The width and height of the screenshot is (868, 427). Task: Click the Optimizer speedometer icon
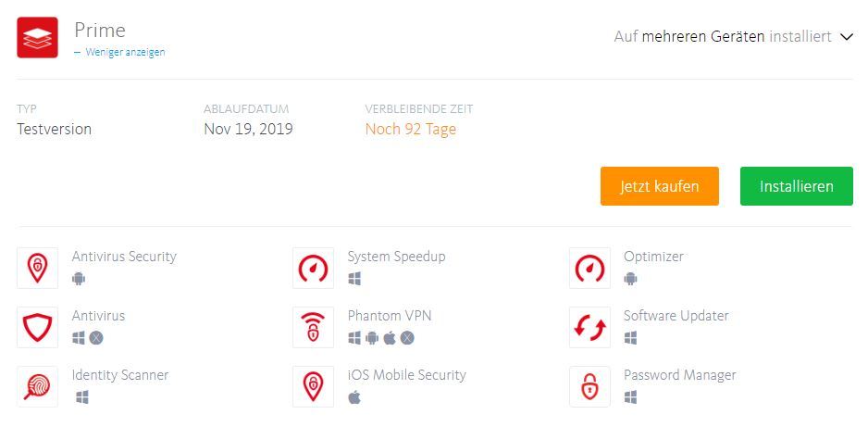click(x=589, y=268)
